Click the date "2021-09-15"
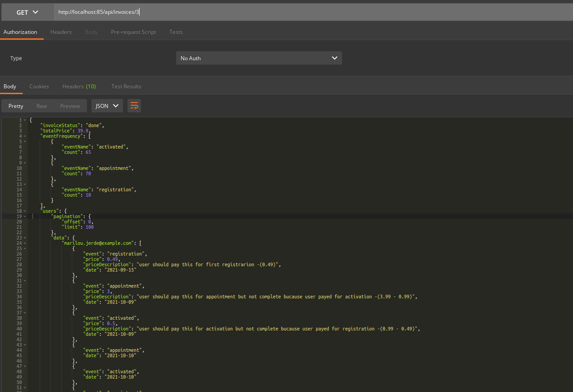Viewport: 573px width, 392px height. tap(120, 270)
